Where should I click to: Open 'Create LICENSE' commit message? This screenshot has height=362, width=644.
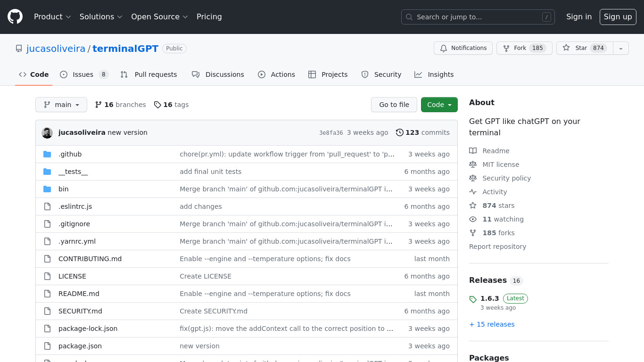pyautogui.click(x=206, y=276)
